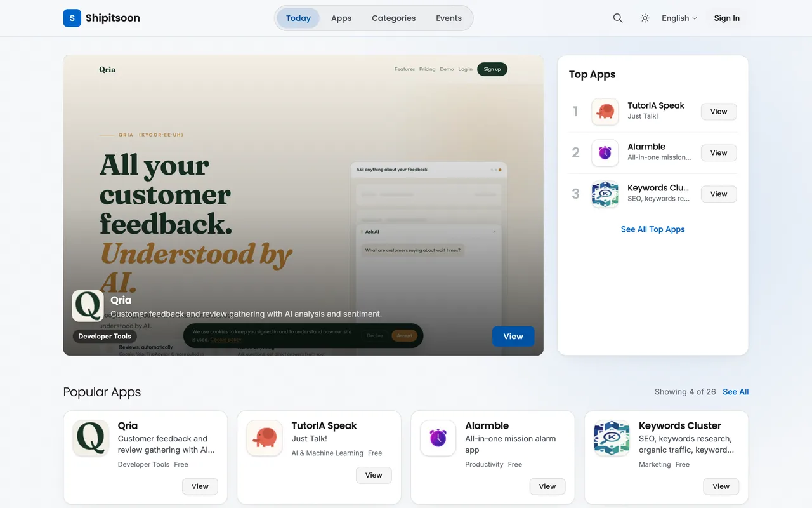Click the Sign In button
Screen dimensions: 812x508
tap(726, 18)
